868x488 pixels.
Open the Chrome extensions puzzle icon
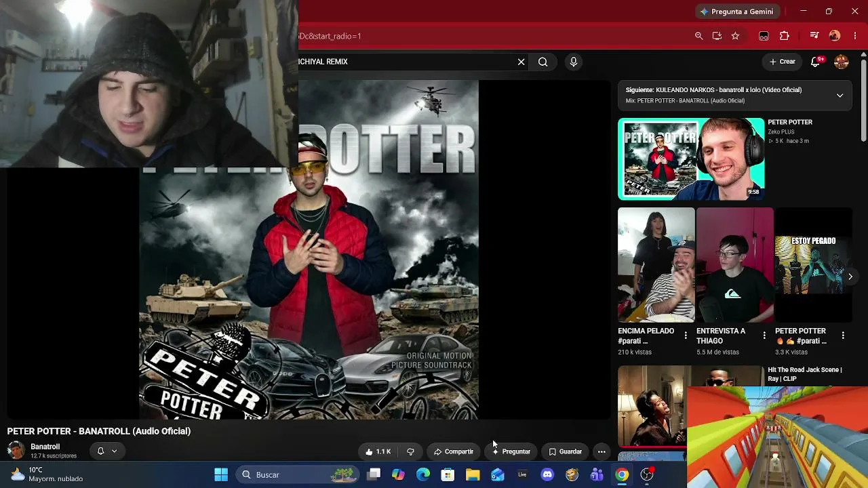[x=785, y=36]
